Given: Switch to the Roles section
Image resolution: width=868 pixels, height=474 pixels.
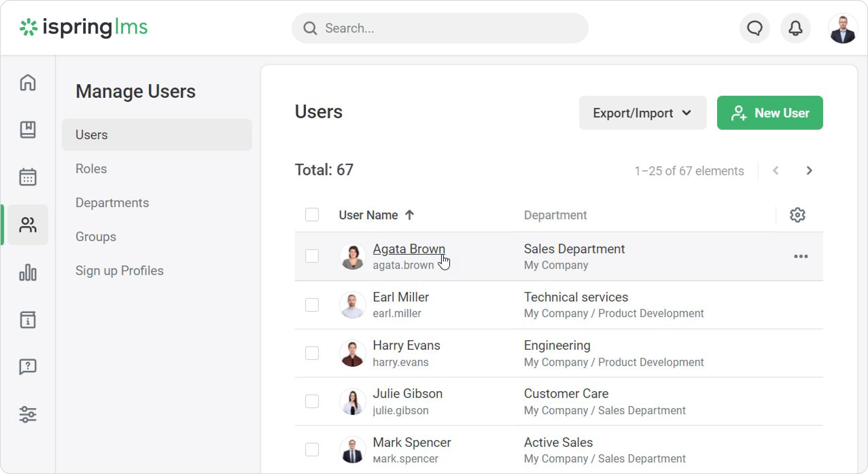Looking at the screenshot, I should (91, 169).
